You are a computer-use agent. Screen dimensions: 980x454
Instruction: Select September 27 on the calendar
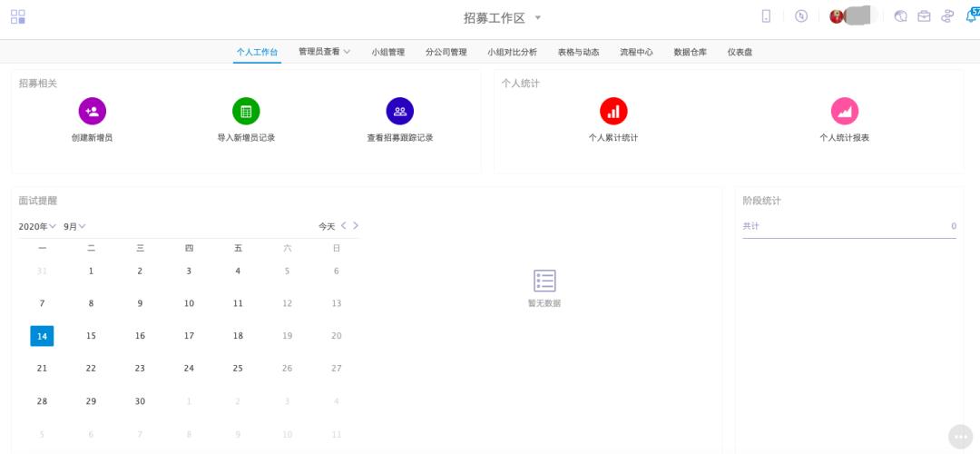click(x=337, y=369)
